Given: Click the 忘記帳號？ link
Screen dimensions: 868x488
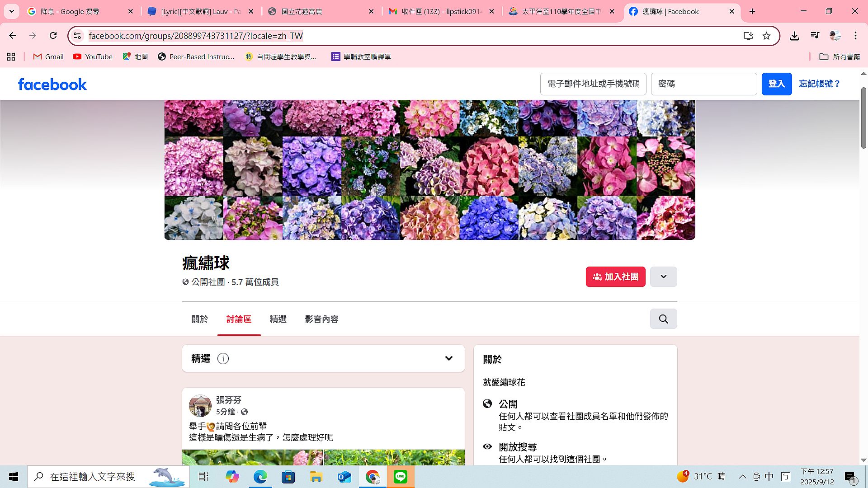Looking at the screenshot, I should point(819,84).
